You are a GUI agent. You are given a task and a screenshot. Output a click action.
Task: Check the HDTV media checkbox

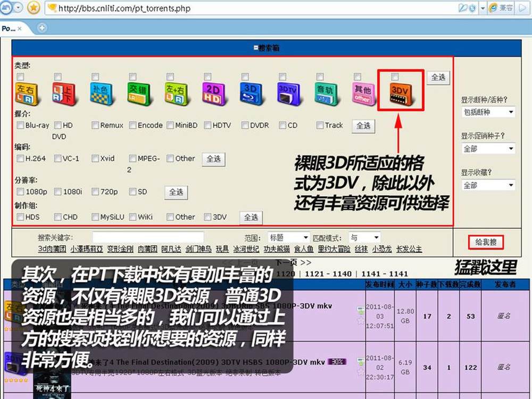207,125
